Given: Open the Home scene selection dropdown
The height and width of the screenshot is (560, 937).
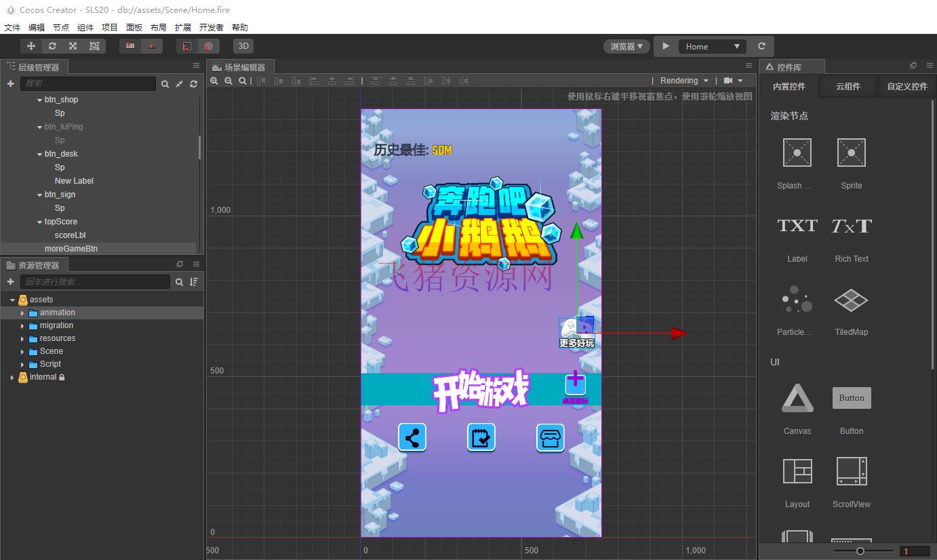Looking at the screenshot, I should click(x=712, y=46).
